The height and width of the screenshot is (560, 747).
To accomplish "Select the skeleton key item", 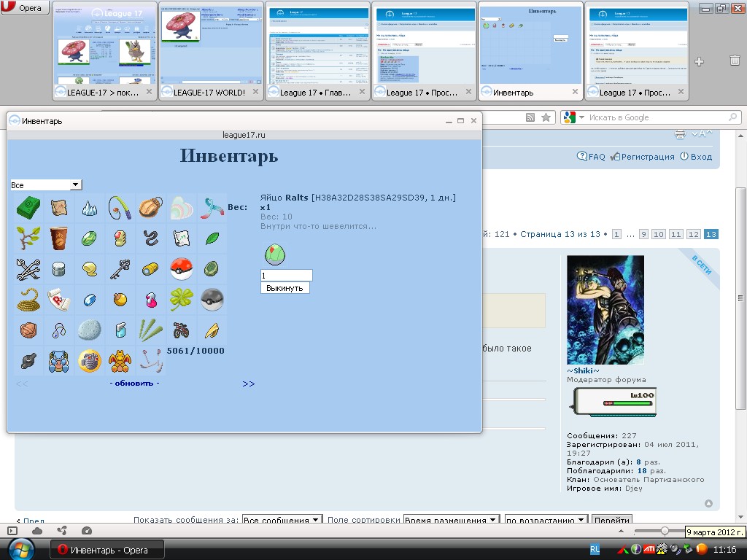I will point(120,269).
